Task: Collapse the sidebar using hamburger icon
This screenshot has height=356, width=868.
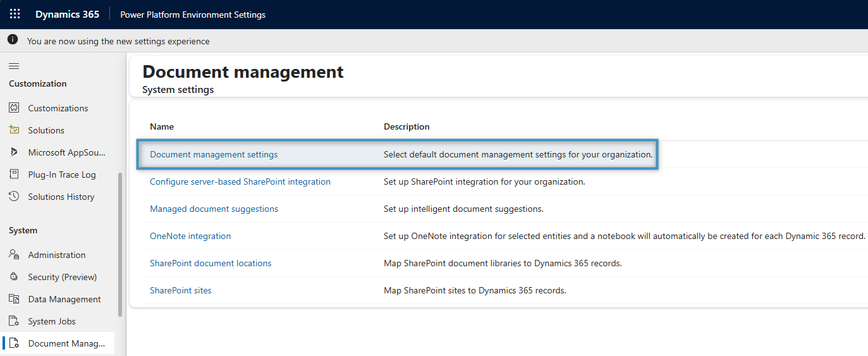Action: 14,66
